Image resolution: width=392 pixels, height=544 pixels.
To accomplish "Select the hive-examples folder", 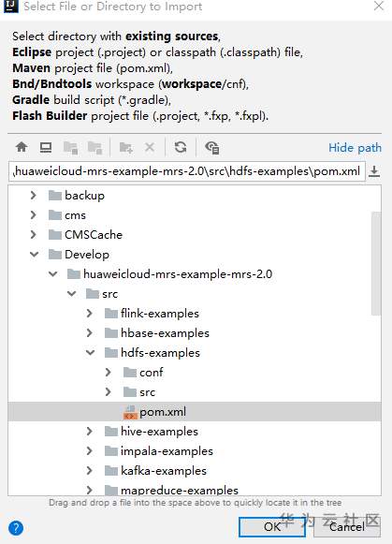I will (159, 432).
